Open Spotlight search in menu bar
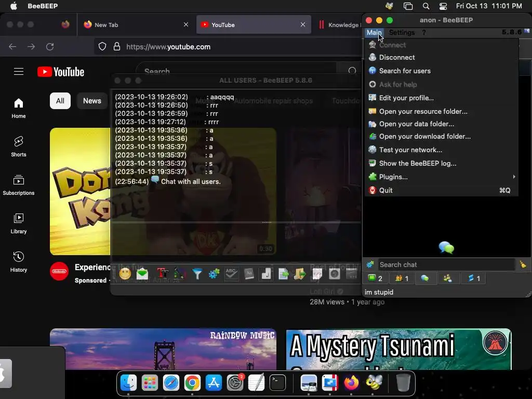 pyautogui.click(x=426, y=6)
